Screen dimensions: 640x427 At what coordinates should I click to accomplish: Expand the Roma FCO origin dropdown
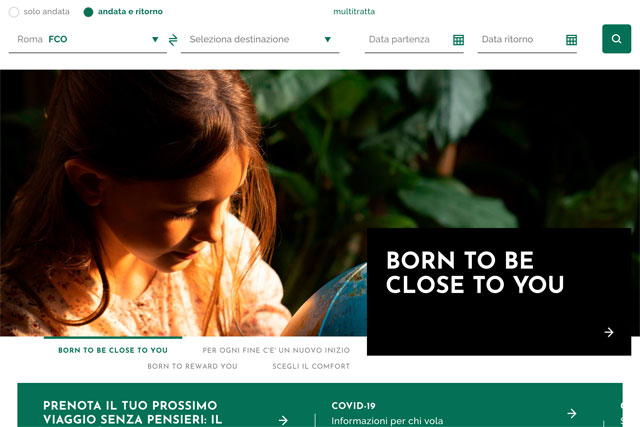(x=155, y=40)
